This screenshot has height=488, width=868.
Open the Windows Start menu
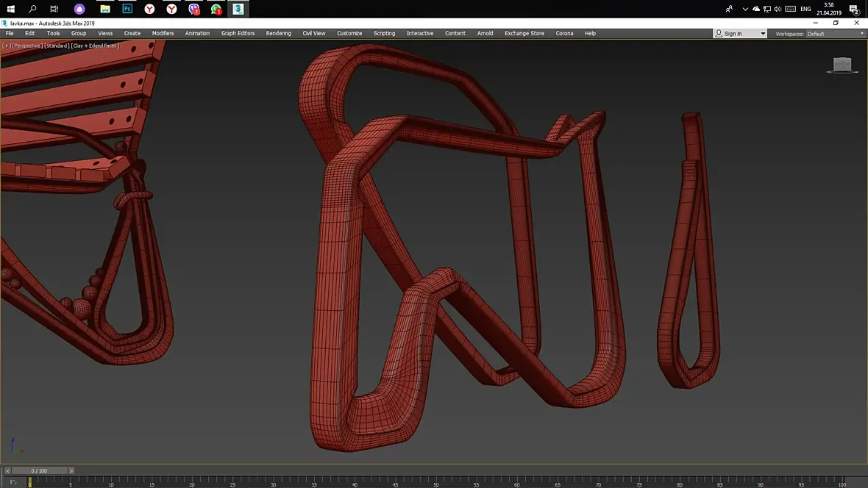tap(10, 9)
